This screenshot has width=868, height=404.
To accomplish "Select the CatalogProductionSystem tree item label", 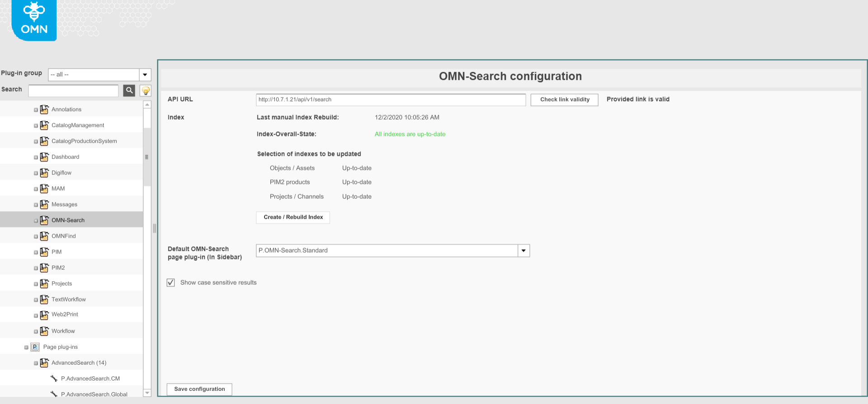I will coord(84,141).
